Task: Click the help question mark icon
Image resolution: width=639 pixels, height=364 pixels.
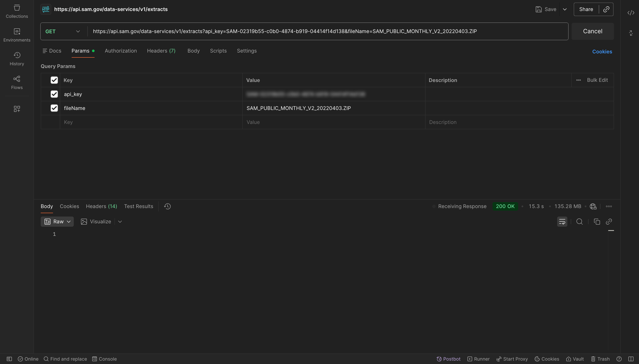Action: click(619, 359)
